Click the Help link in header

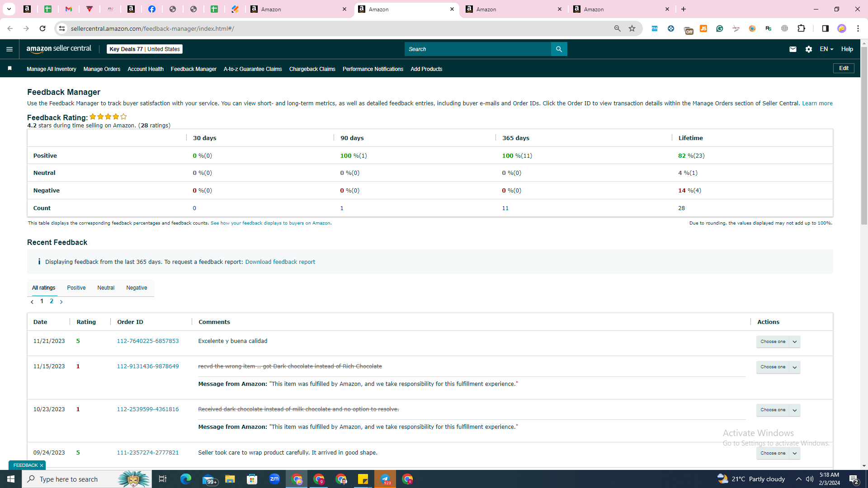(847, 49)
